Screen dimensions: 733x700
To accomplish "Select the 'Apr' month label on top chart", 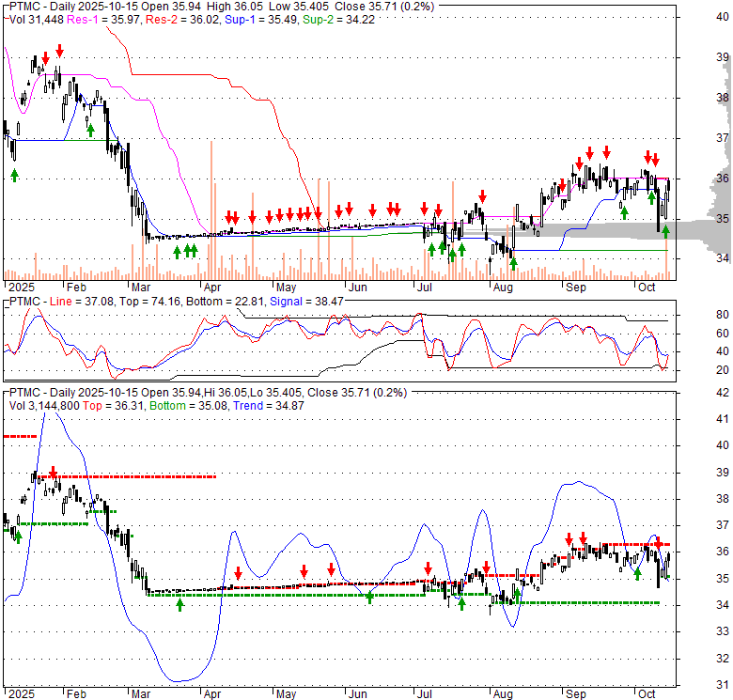I will coord(212,288).
